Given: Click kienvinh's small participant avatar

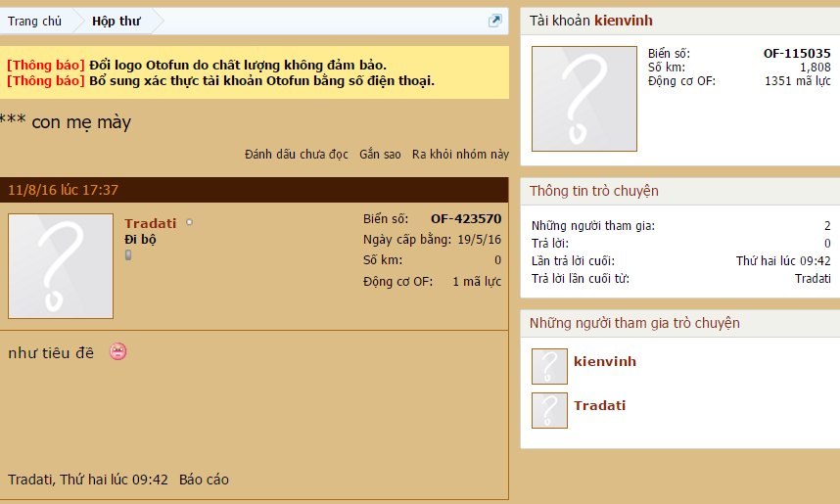Looking at the screenshot, I should [549, 366].
